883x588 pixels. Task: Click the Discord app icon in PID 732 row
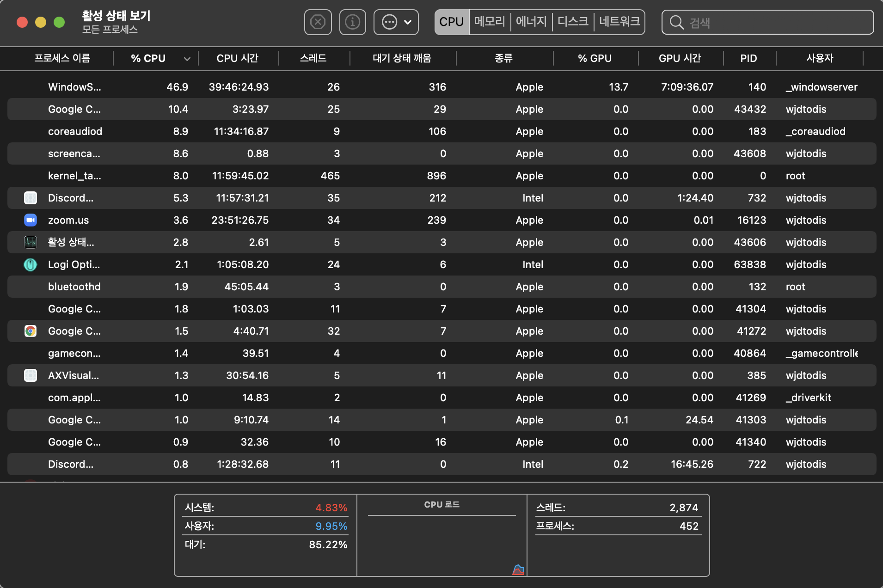31,198
